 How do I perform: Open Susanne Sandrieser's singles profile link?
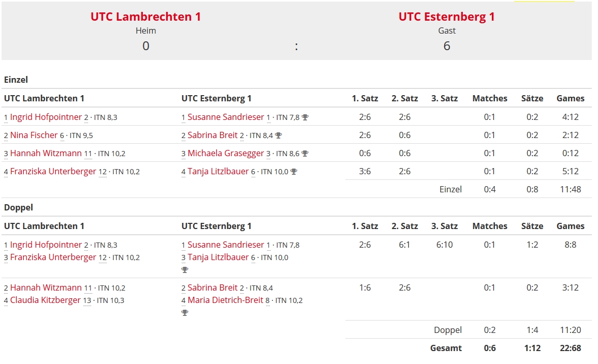point(226,117)
